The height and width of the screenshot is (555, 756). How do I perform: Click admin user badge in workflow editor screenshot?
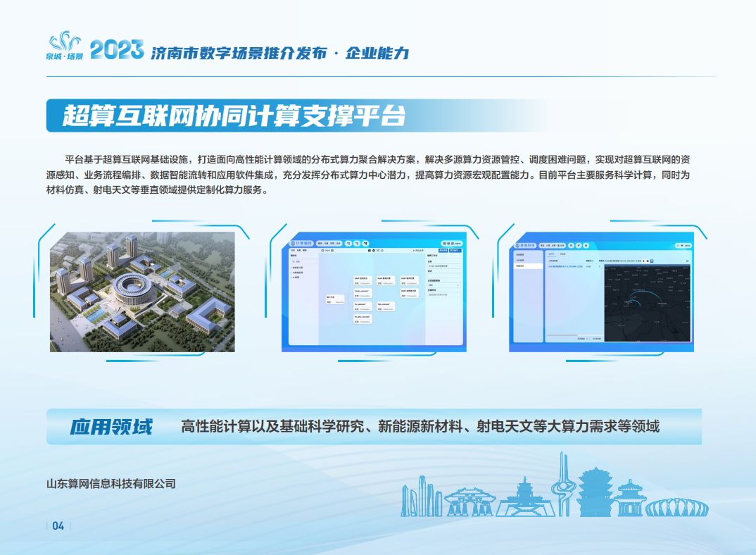(x=452, y=243)
